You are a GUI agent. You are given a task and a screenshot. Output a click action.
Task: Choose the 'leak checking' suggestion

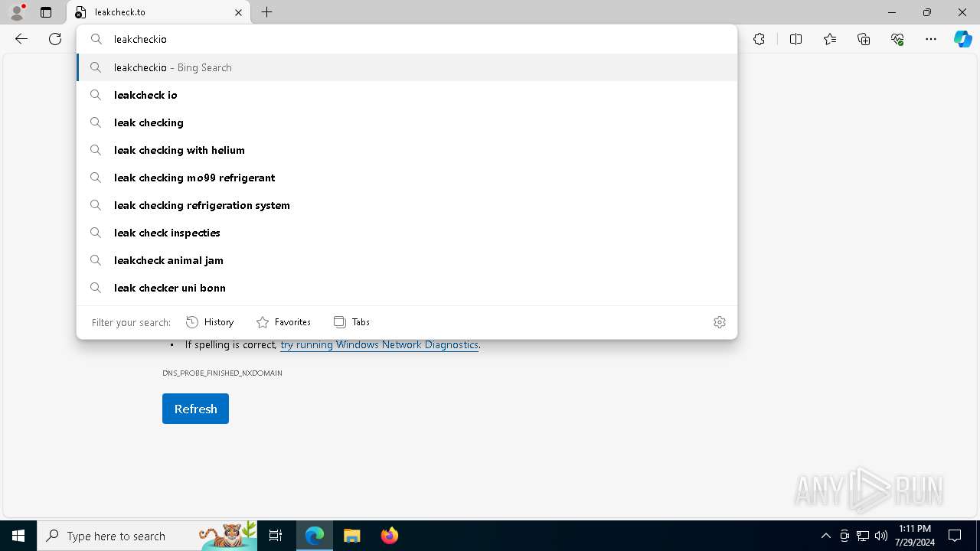[x=407, y=122]
